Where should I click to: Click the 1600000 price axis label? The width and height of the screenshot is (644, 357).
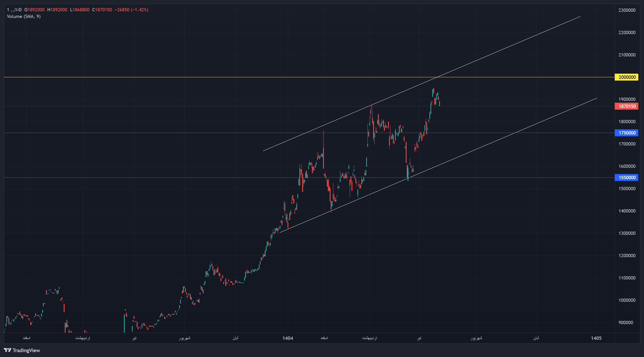[x=627, y=166]
